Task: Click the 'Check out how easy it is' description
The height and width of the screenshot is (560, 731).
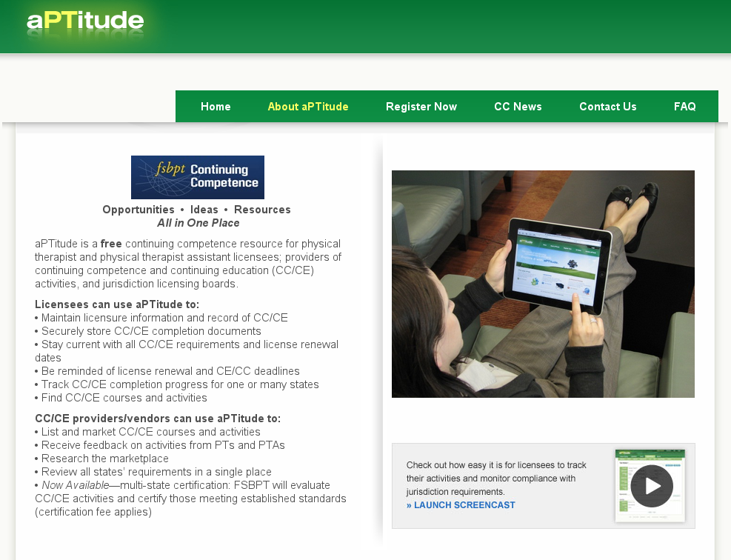Action: (x=496, y=479)
